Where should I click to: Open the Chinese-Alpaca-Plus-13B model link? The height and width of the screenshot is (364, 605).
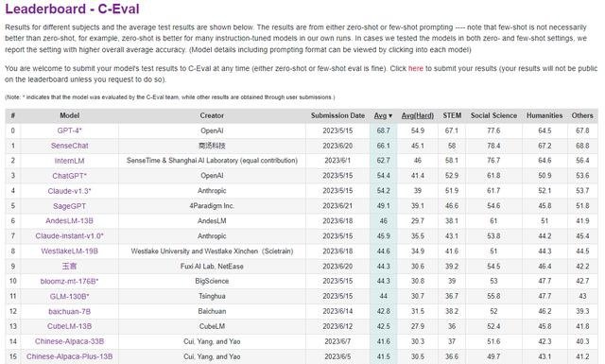coord(69,356)
